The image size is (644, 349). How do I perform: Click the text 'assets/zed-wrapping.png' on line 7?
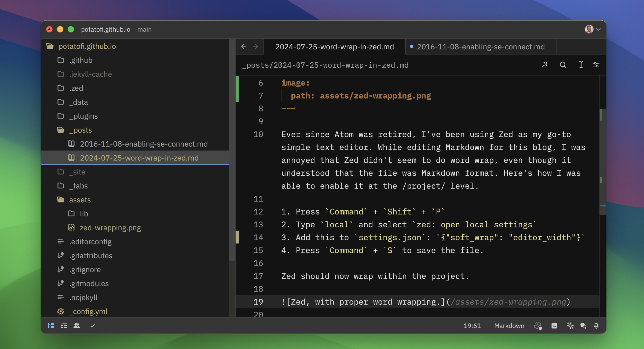pyautogui.click(x=375, y=96)
